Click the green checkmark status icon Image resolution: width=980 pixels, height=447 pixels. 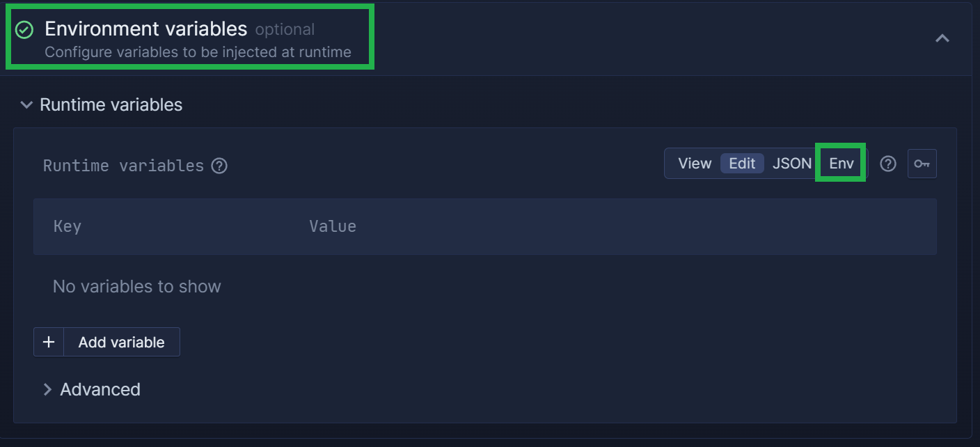[x=24, y=30]
